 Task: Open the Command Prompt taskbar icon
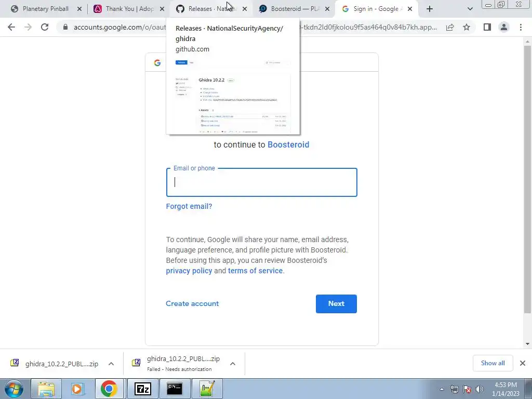click(175, 389)
